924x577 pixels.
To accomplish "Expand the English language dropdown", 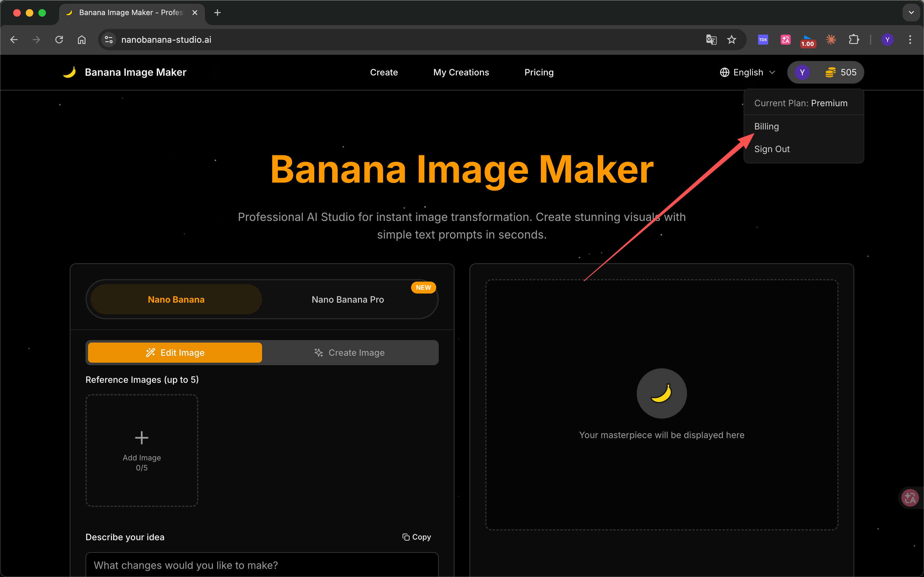I will pos(748,73).
